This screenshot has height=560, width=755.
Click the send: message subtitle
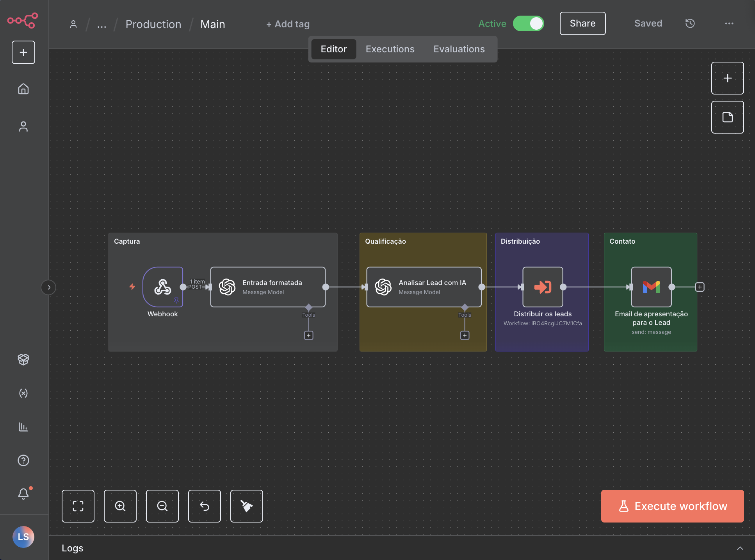tap(652, 332)
